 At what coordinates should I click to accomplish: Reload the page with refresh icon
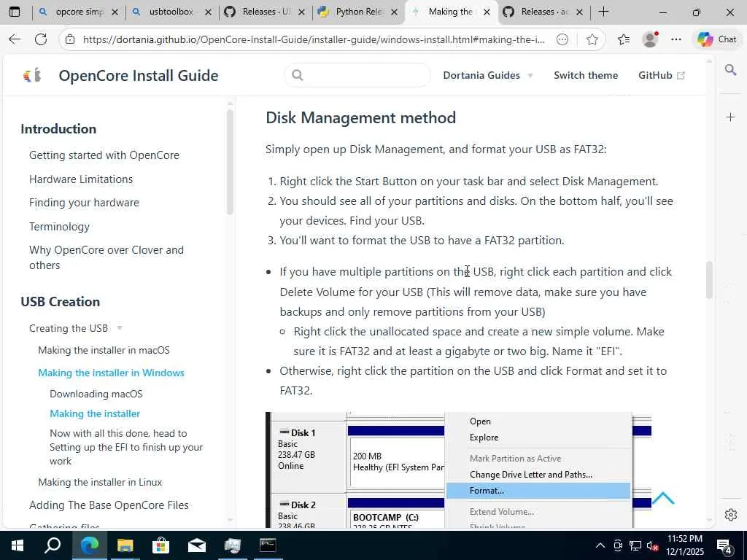[x=41, y=39]
